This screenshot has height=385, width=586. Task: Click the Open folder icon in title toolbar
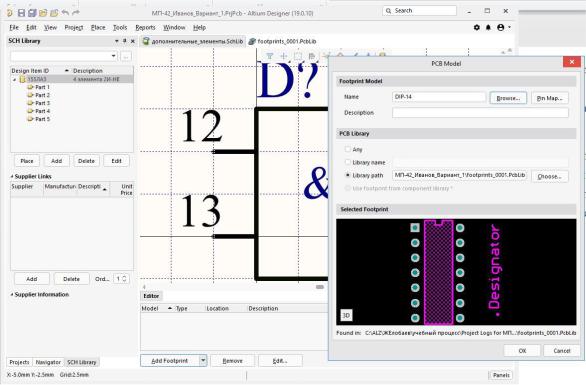click(43, 13)
